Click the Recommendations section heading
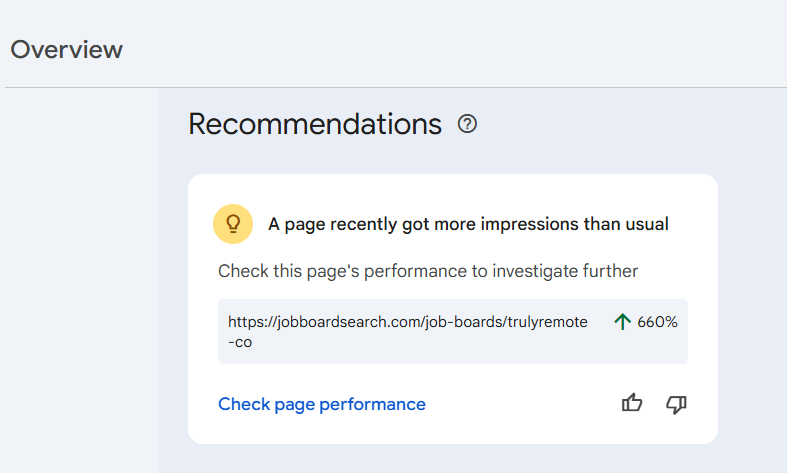The width and height of the screenshot is (787, 473). pyautogui.click(x=315, y=124)
